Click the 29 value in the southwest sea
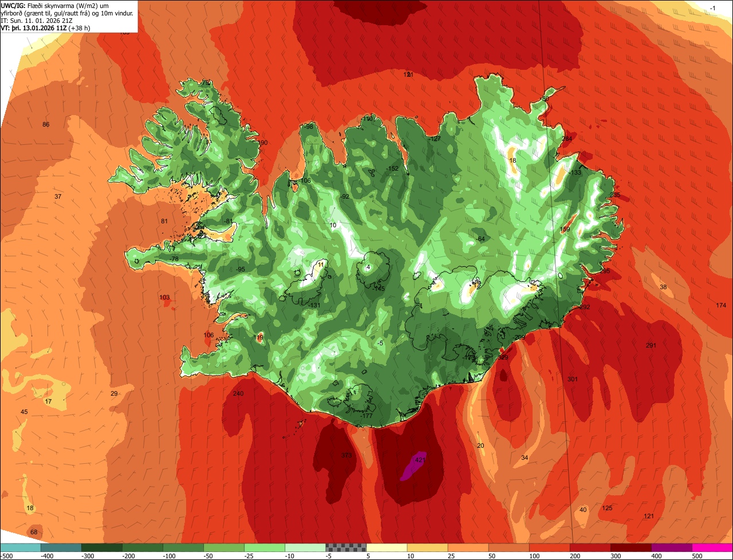 point(114,393)
